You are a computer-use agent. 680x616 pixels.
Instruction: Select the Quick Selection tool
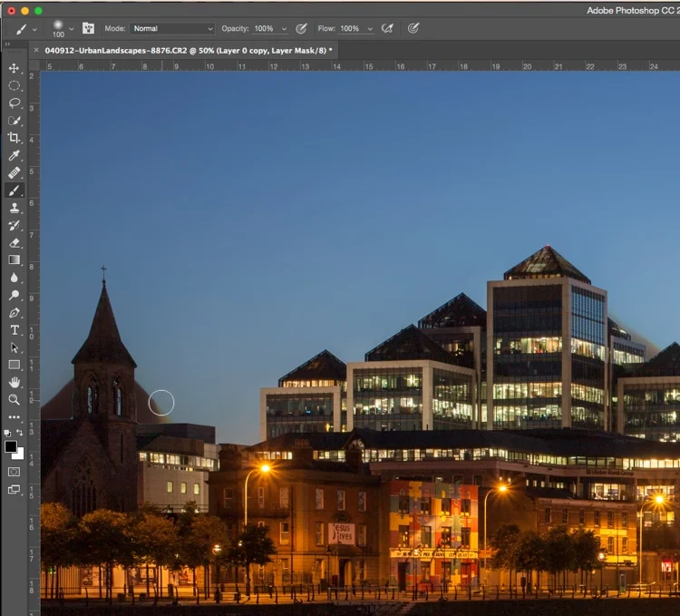[x=14, y=121]
